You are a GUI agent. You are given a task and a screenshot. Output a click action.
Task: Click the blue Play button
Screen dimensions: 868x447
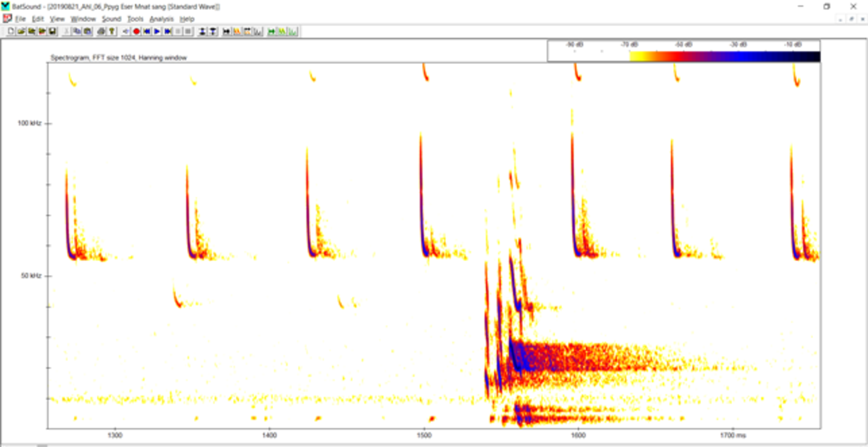tap(157, 32)
